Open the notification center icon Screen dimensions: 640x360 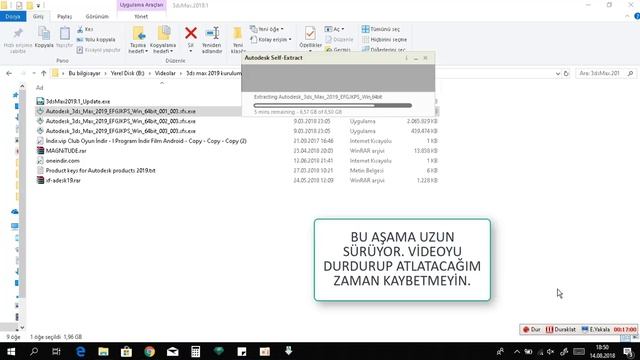629,352
